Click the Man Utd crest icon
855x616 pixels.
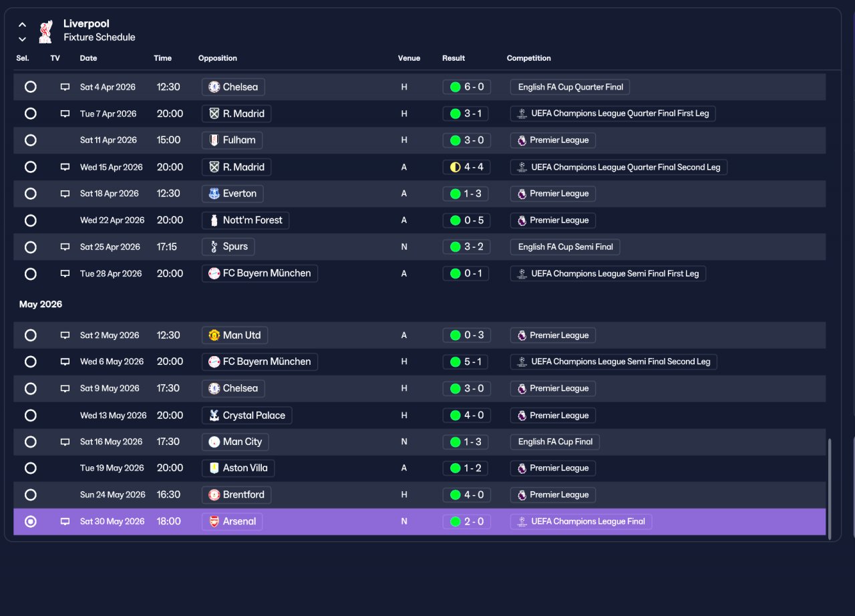(x=214, y=335)
